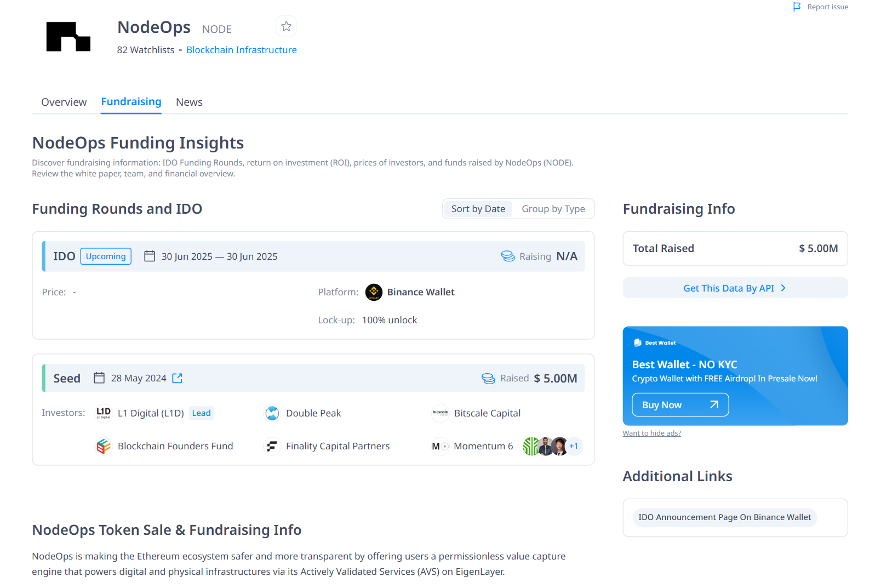Open Seed round external source link icon

pyautogui.click(x=177, y=378)
